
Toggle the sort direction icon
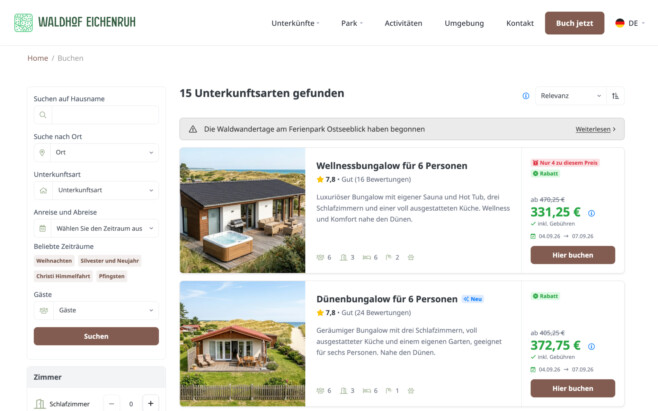(x=615, y=96)
